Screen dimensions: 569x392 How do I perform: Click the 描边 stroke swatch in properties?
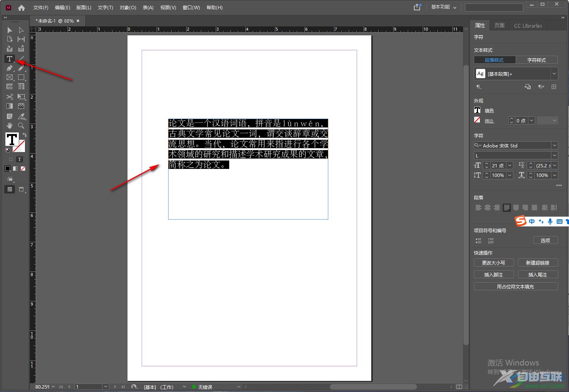(477, 120)
